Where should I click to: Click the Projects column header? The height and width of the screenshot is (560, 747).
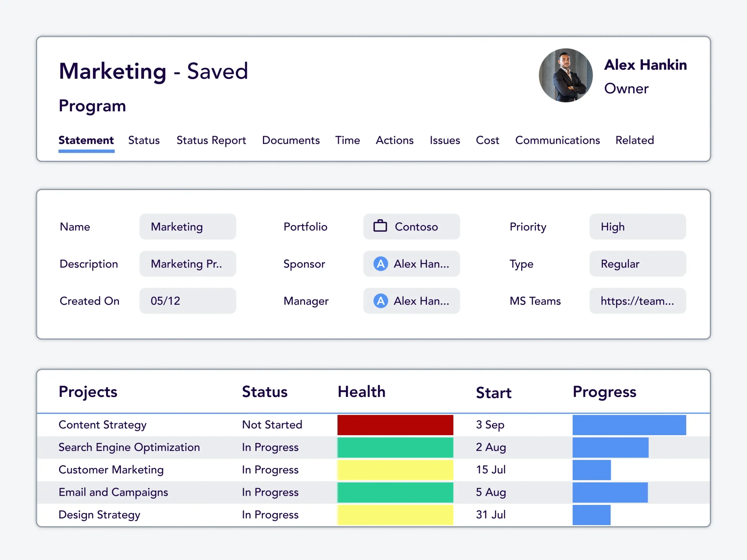coord(88,391)
